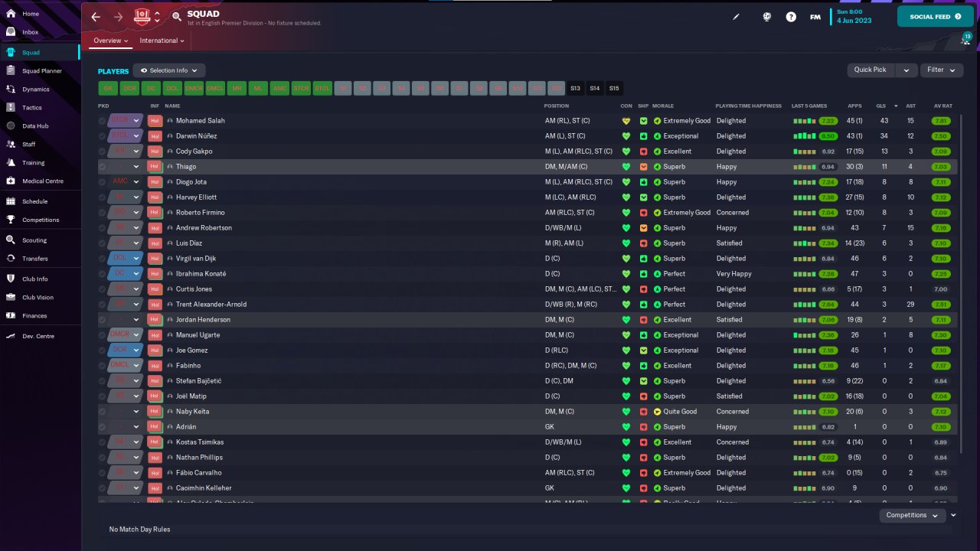Screen dimensions: 980x551
Task: Click the search magnifier icon
Action: pyautogui.click(x=177, y=16)
